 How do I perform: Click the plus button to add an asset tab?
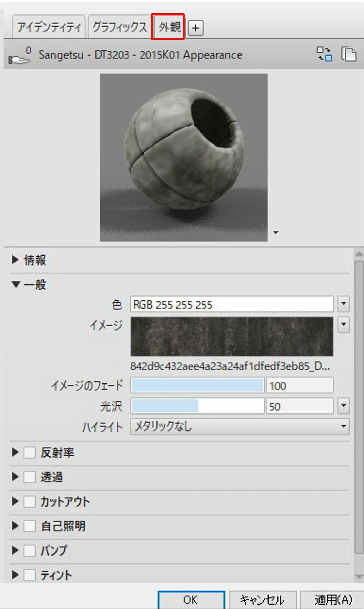tap(195, 28)
